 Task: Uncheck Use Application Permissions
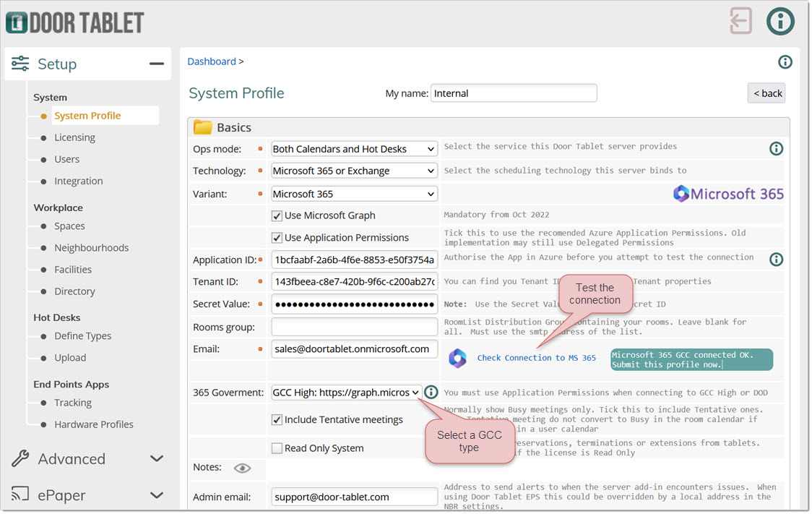click(277, 238)
